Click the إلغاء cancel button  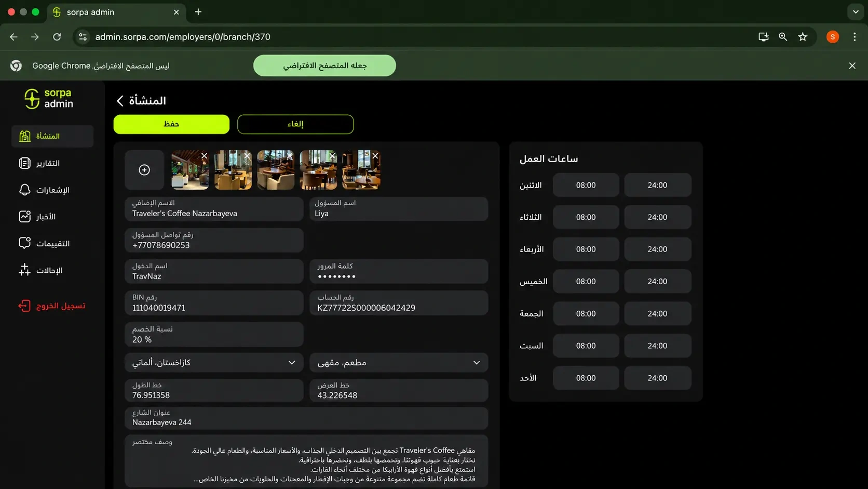click(x=295, y=124)
